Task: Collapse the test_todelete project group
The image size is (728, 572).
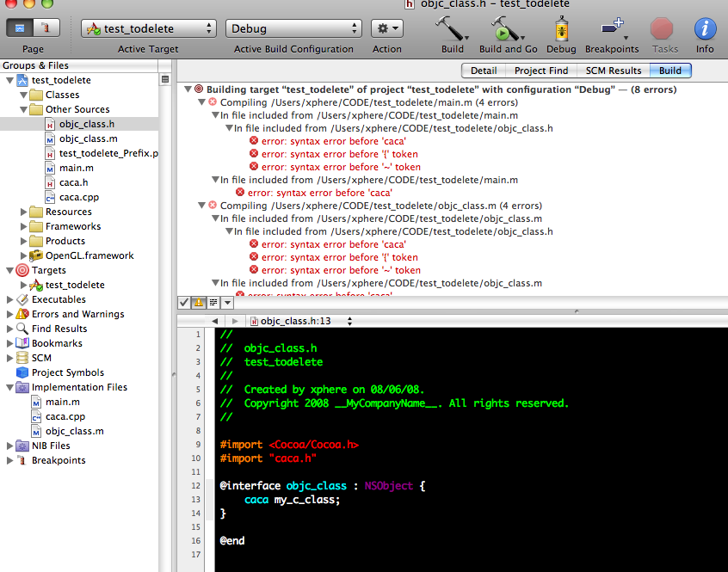Action: coord(9,80)
